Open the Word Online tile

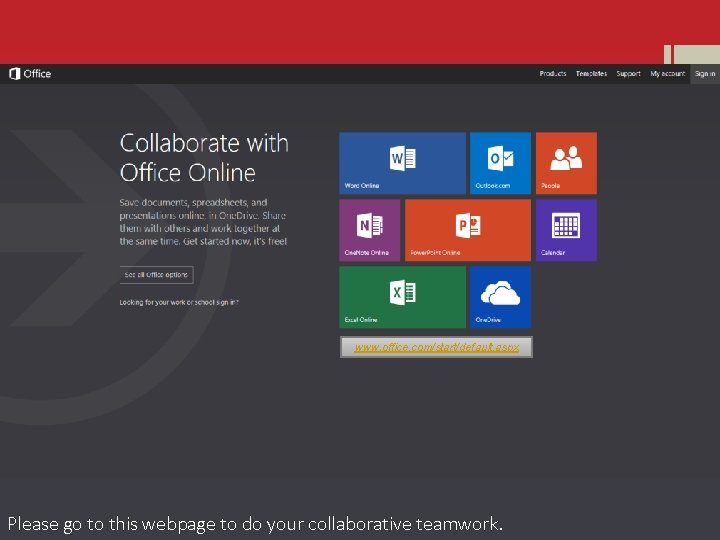[x=402, y=163]
